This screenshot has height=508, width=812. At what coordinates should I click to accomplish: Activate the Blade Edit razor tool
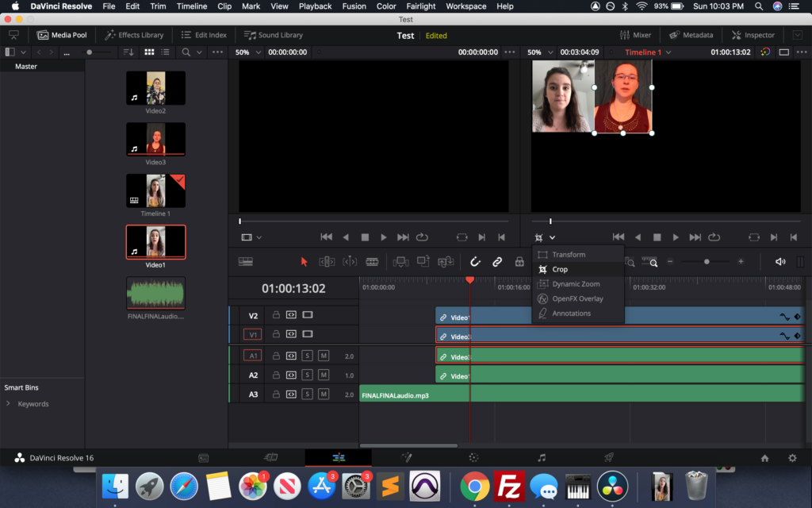click(372, 262)
